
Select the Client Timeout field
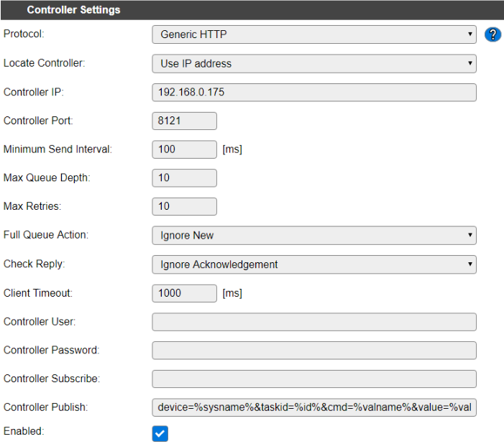coord(184,293)
